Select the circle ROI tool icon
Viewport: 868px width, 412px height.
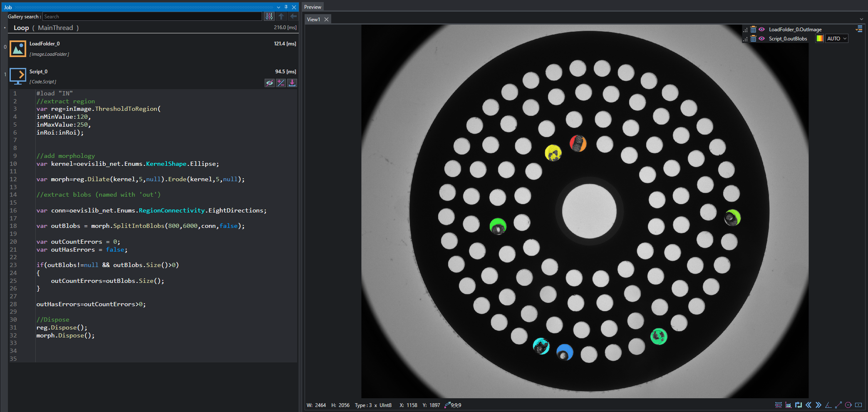click(848, 405)
